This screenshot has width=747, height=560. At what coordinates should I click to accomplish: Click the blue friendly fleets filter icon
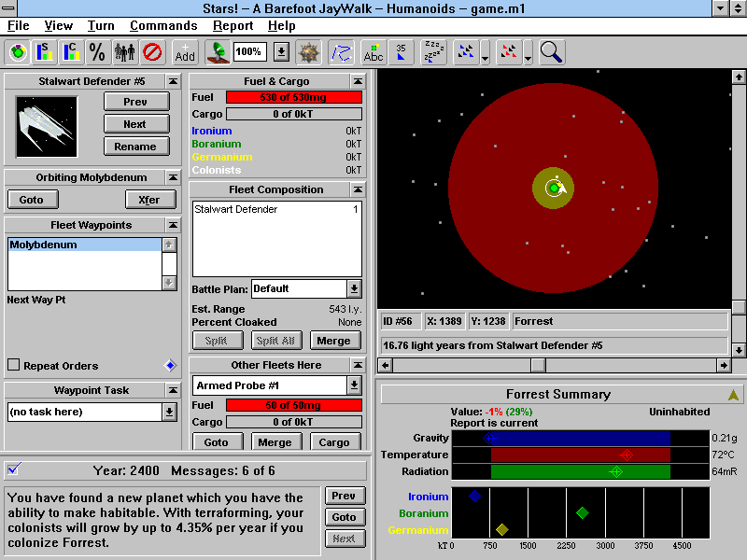point(465,52)
